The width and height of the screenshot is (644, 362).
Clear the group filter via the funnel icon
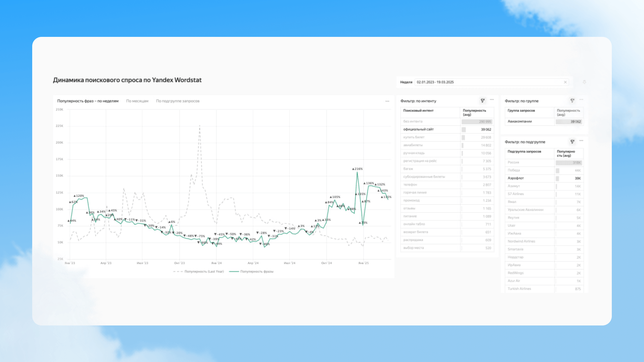pyautogui.click(x=572, y=101)
